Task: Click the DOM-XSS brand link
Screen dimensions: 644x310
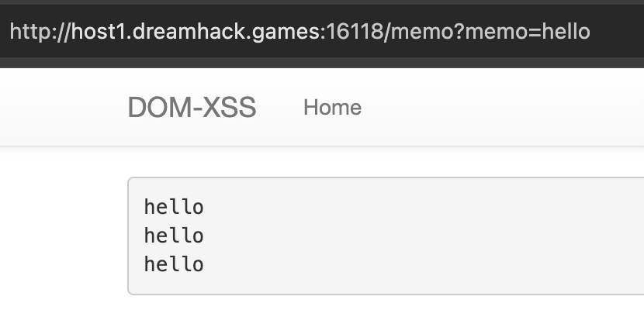Action: (192, 108)
